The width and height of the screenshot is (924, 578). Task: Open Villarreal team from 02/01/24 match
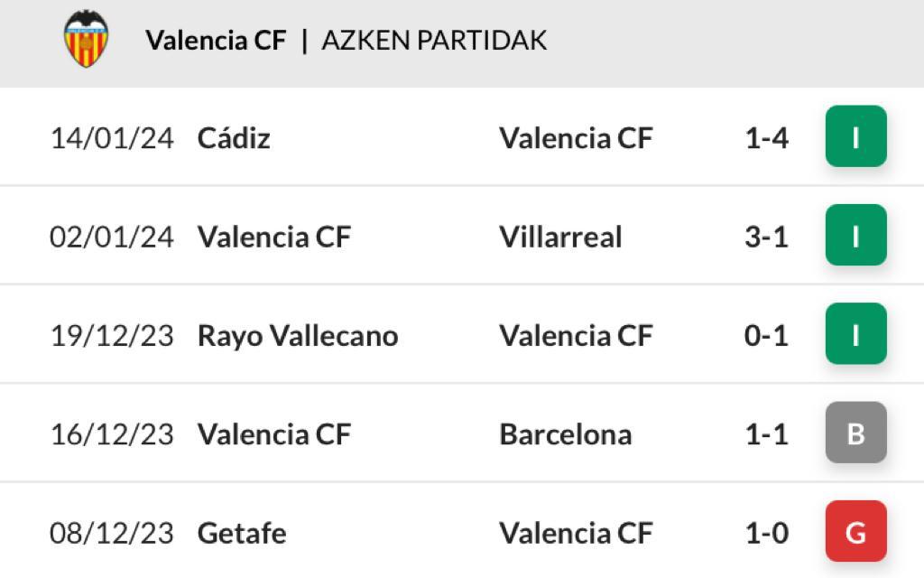(560, 237)
